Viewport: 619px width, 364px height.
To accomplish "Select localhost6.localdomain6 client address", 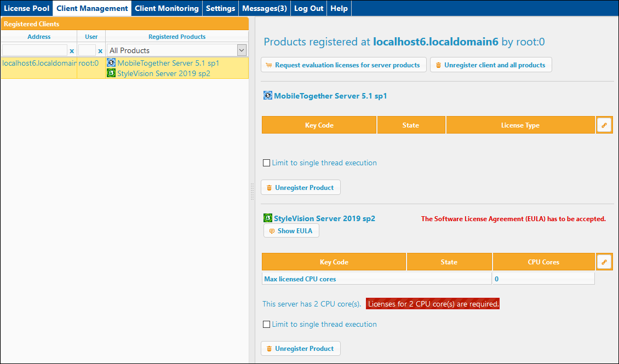I will coord(39,63).
